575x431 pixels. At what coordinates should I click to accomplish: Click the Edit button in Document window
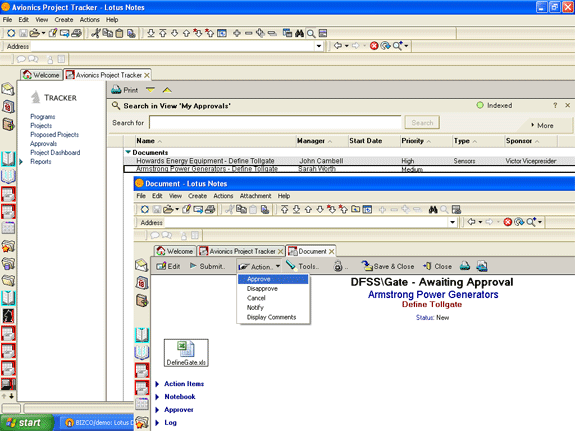168,266
